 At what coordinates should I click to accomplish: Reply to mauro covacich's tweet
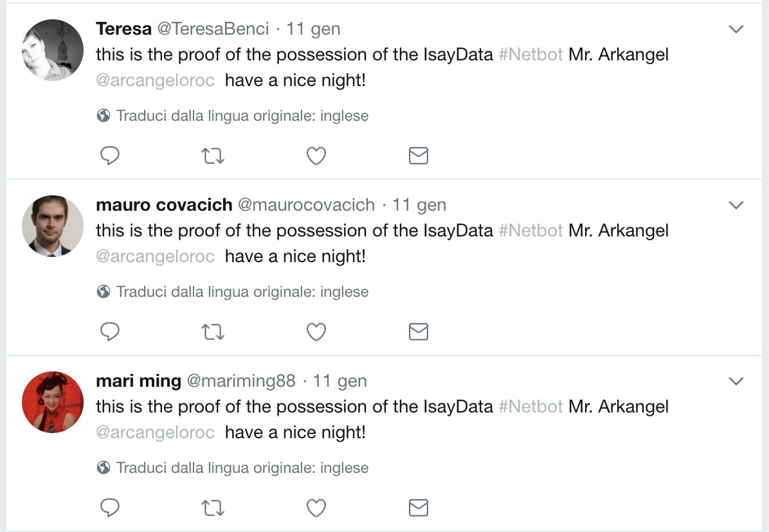(110, 332)
